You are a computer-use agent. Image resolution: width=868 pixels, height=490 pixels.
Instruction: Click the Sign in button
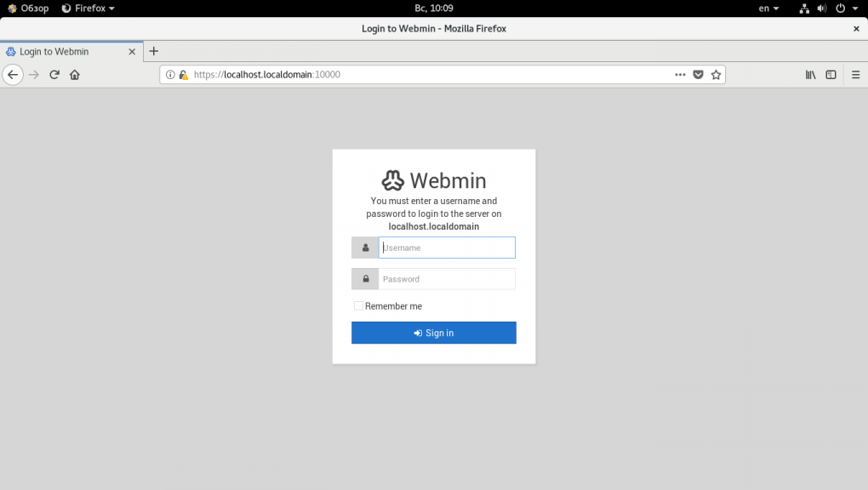pyautogui.click(x=434, y=333)
